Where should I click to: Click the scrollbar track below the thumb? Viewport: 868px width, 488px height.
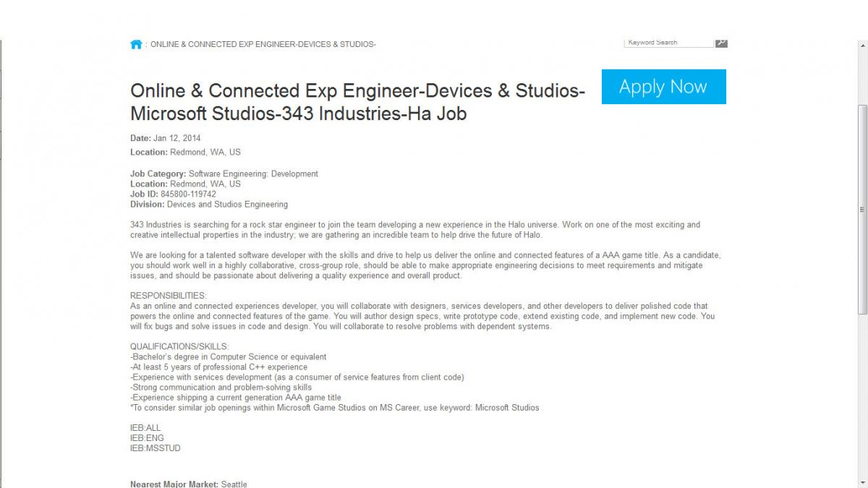(x=861, y=398)
